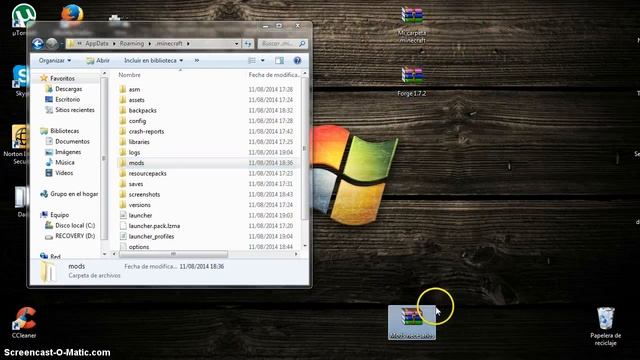Select the asm folder icon

(123, 89)
